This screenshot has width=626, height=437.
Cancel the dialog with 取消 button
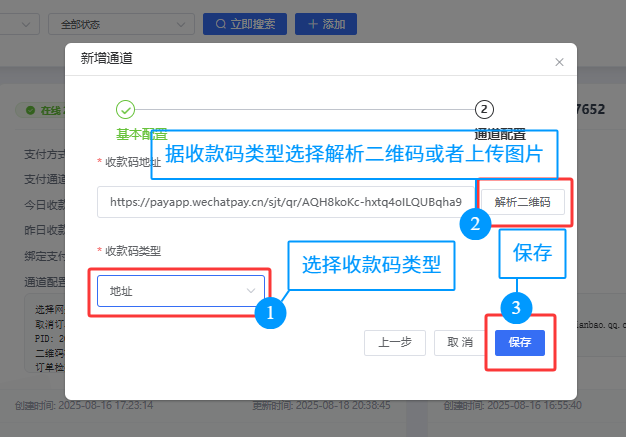point(460,342)
